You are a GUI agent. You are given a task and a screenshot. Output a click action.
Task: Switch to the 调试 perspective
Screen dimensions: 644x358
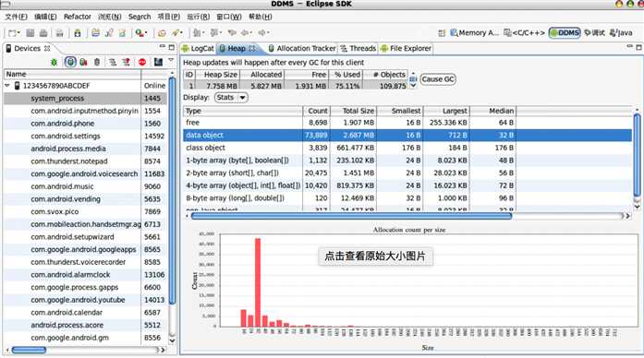[595, 33]
